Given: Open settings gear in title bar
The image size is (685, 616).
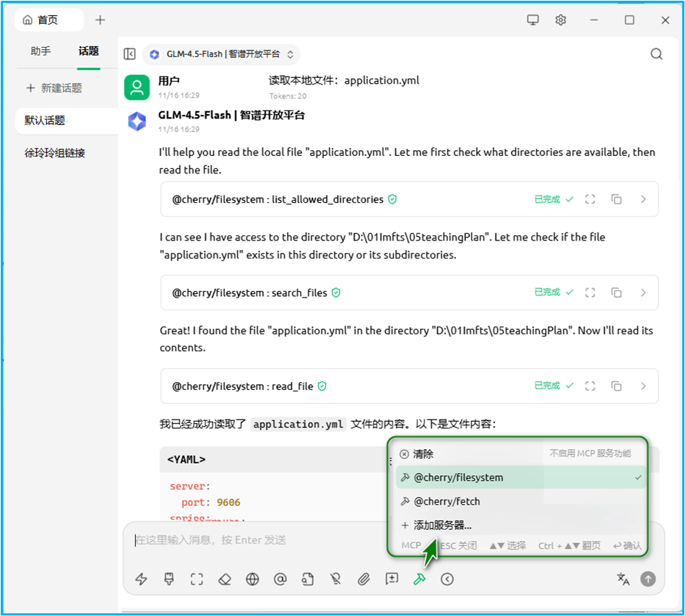Looking at the screenshot, I should (561, 20).
